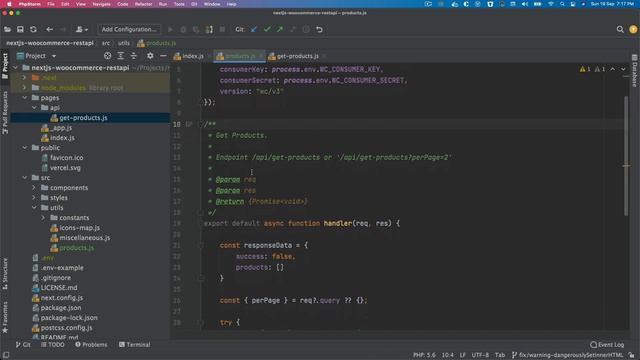Open macOS Spotlight search in menu bar

(x=562, y=4)
